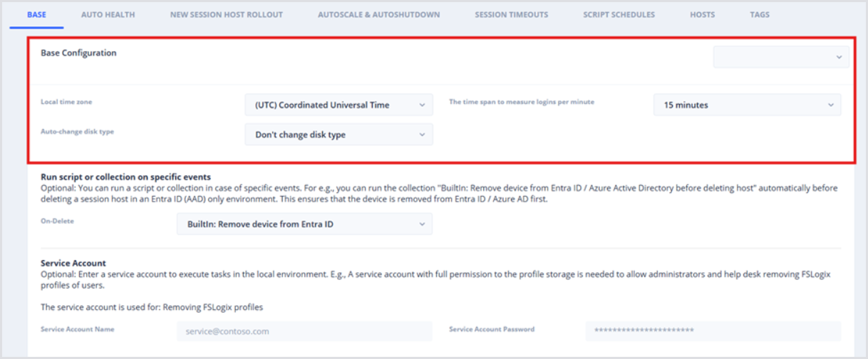868x359 pixels.
Task: Click the chevron next to 15 minutes
Action: click(830, 105)
